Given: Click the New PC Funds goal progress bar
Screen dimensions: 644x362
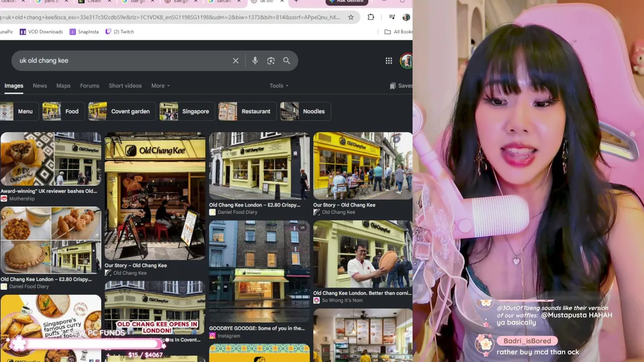Looking at the screenshot, I should tap(88, 344).
